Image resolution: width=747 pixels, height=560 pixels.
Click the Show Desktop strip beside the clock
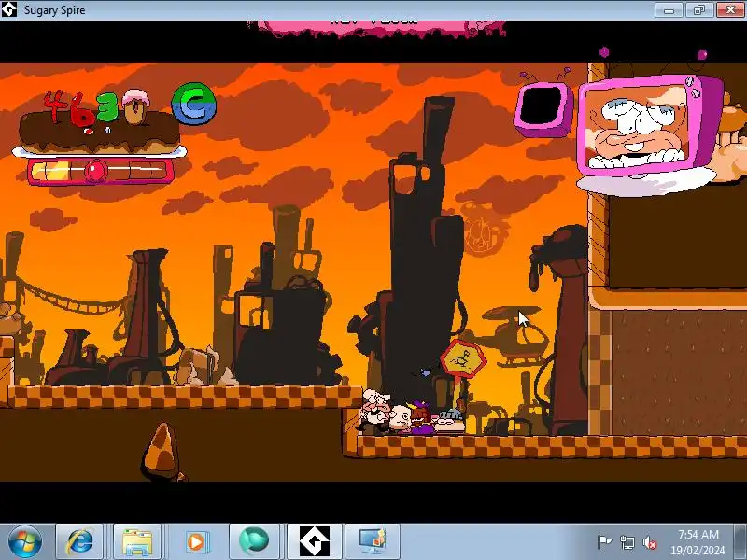(x=740, y=542)
